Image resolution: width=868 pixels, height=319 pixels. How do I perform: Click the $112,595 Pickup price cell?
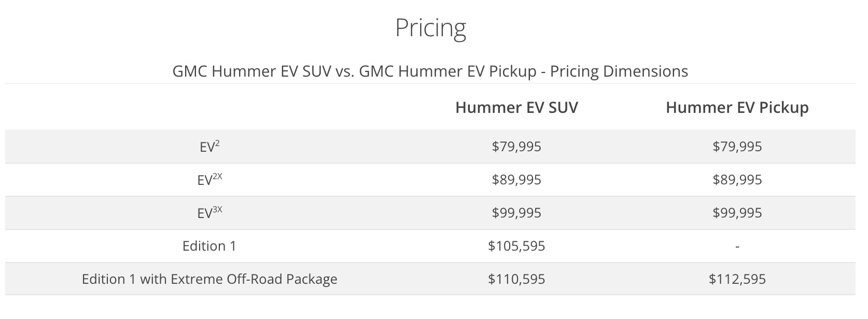point(737,279)
